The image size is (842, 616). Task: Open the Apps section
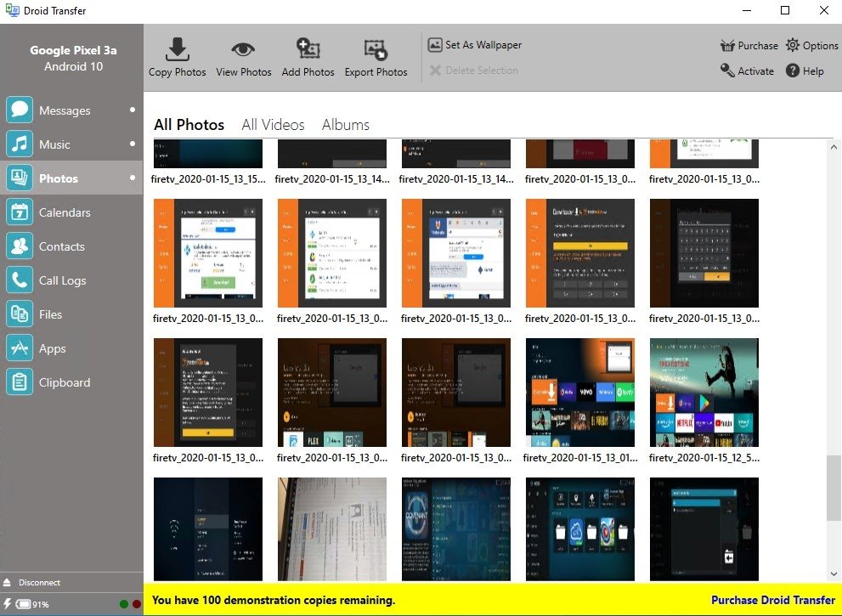tap(71, 348)
